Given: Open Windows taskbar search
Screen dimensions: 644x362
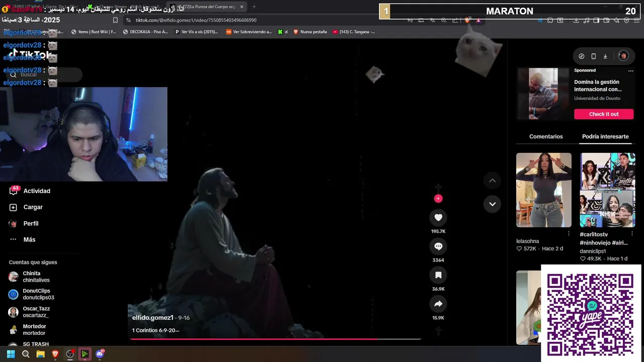Looking at the screenshot, I should pyautogui.click(x=26, y=354).
